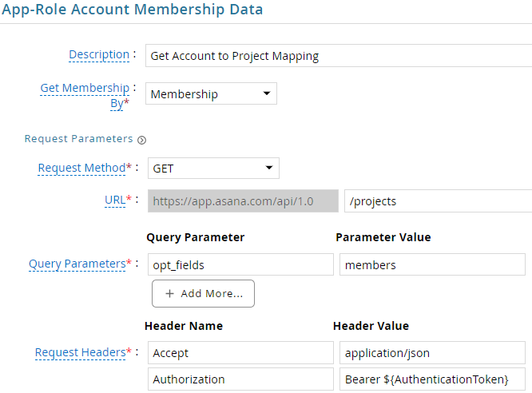Image resolution: width=532 pixels, height=393 pixels.
Task: Edit the Authorization header name field
Action: tap(240, 379)
